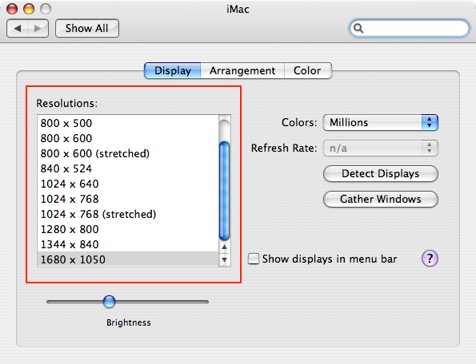476x364 pixels.
Task: Click the red close window button
Action: click(12, 9)
